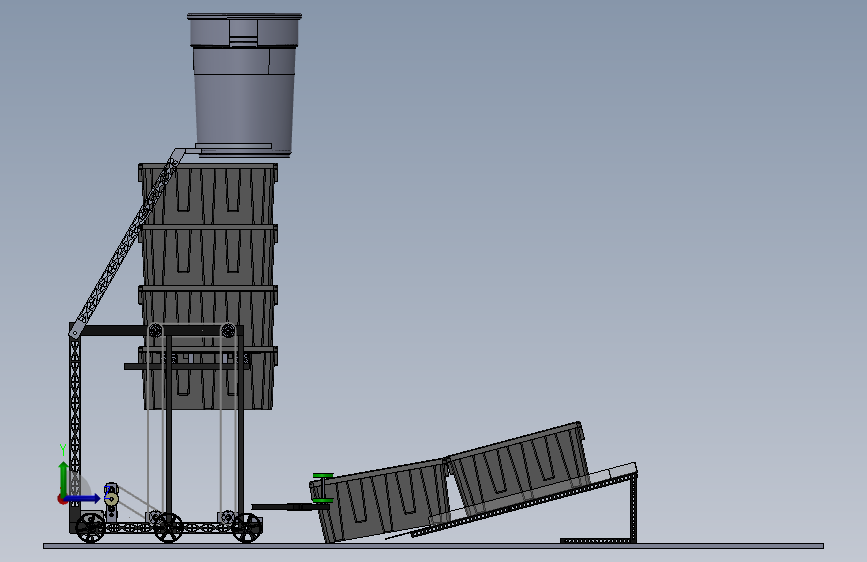This screenshot has height=562, width=867.
Task: Click the Y axis label
Action: point(63,450)
